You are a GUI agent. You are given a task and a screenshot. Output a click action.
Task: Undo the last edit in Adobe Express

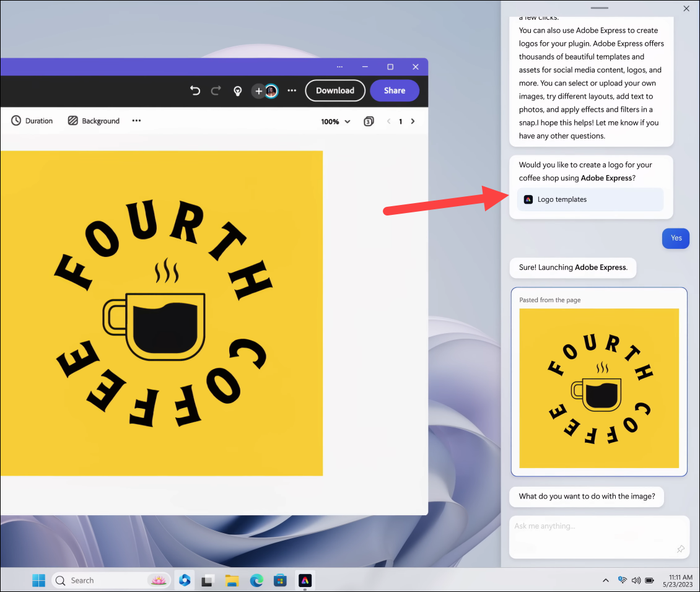(195, 90)
